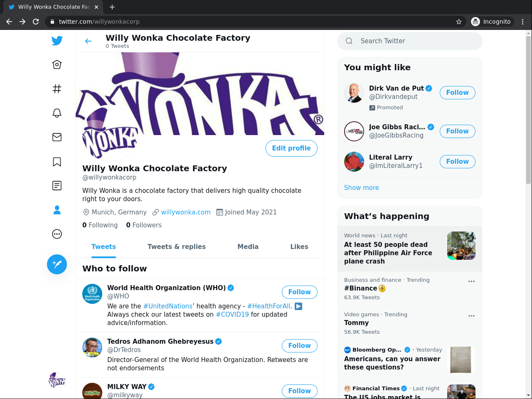Click the Twitter bird logo

click(x=57, y=40)
